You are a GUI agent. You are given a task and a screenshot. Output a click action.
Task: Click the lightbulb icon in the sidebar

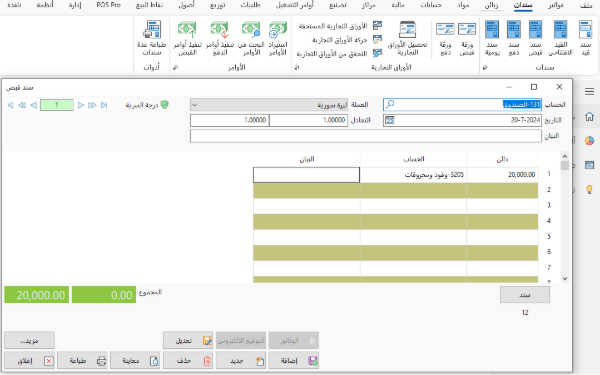589,189
